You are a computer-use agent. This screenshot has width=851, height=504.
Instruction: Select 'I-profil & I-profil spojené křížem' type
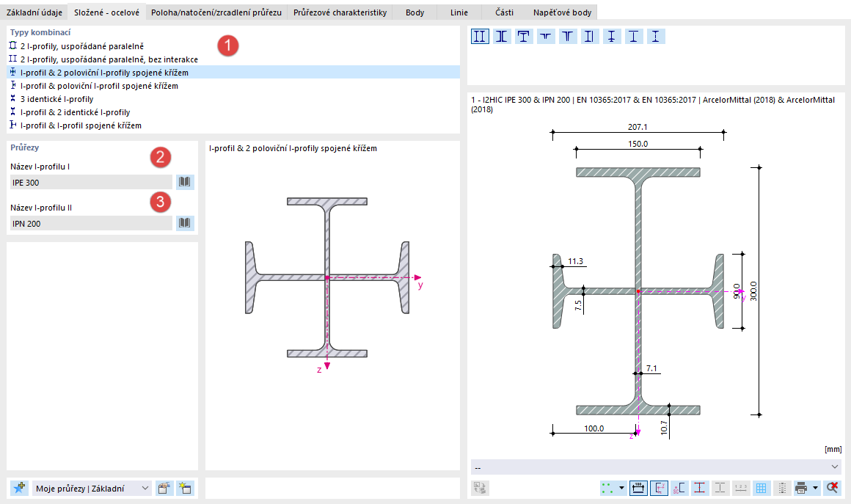point(233,125)
